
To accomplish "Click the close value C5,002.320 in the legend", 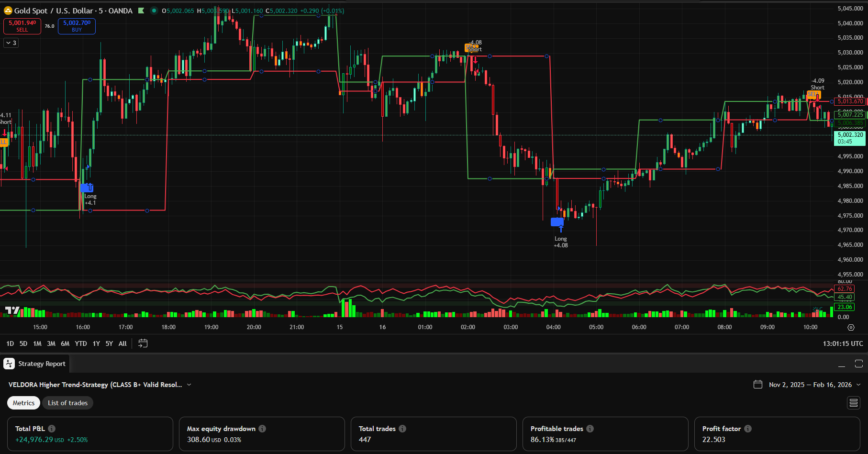I will point(281,11).
